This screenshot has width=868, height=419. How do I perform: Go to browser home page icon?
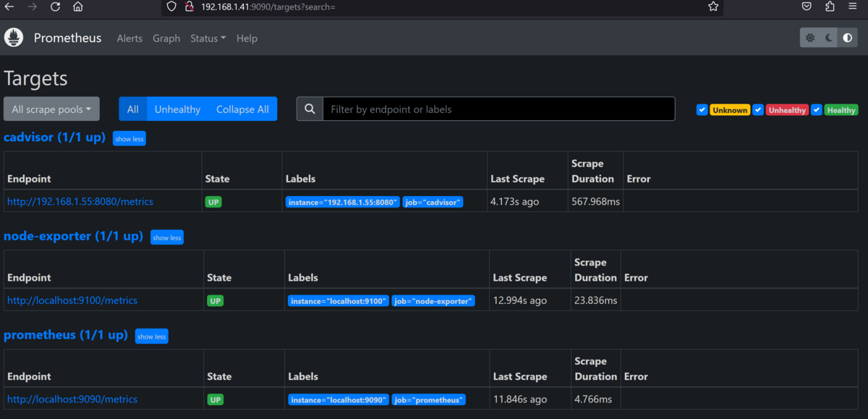click(77, 7)
